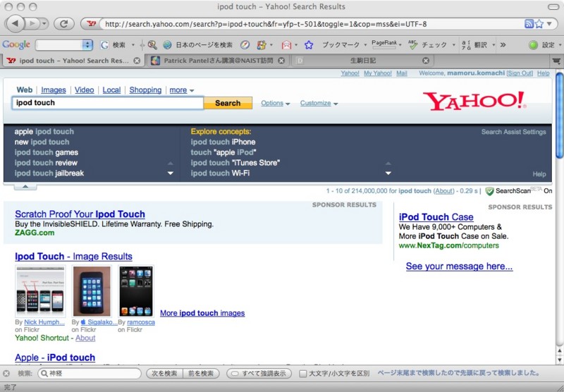
Task: Close the Patrick Pantel tab
Action: pyautogui.click(x=281, y=61)
